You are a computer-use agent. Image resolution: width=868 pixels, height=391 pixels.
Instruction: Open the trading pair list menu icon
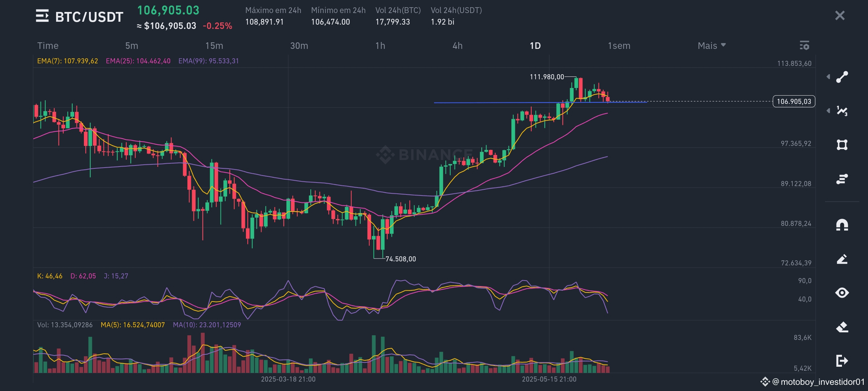click(x=42, y=16)
